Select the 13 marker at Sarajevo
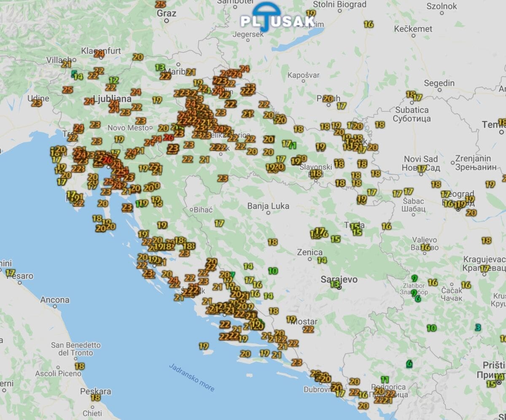506x420 pixels. coord(335,284)
